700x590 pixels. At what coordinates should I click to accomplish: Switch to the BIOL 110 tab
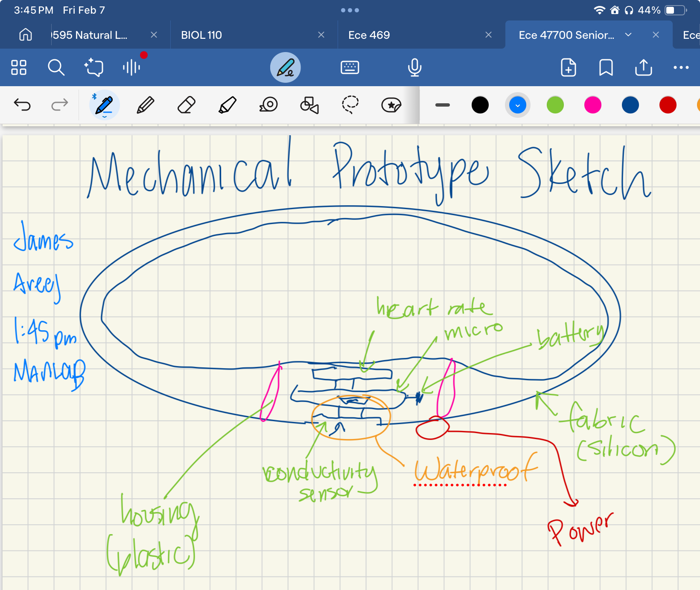click(x=201, y=35)
